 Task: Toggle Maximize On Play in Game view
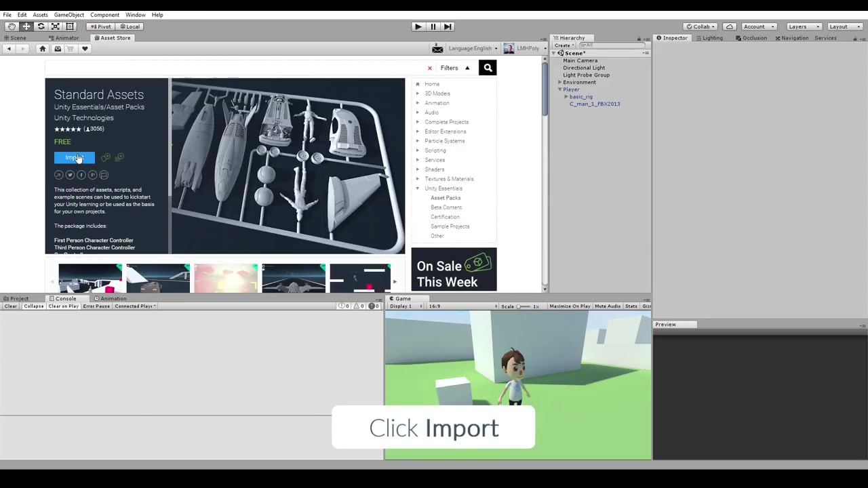tap(570, 306)
